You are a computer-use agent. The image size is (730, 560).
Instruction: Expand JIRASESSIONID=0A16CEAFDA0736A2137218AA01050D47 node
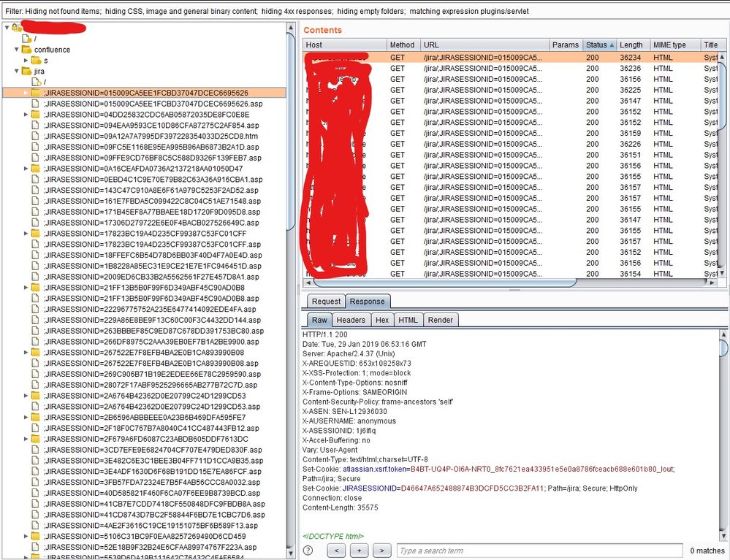tap(26, 169)
